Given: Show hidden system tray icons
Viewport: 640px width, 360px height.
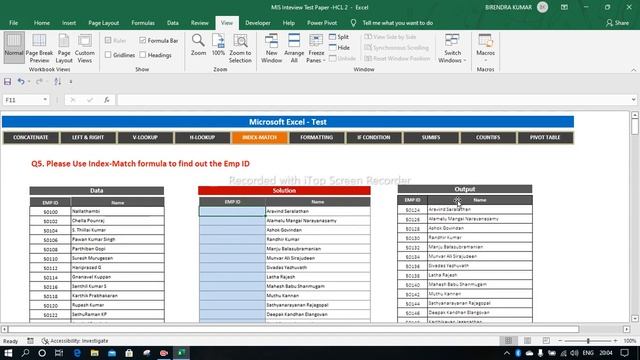Looking at the screenshot, I should pyautogui.click(x=507, y=353).
